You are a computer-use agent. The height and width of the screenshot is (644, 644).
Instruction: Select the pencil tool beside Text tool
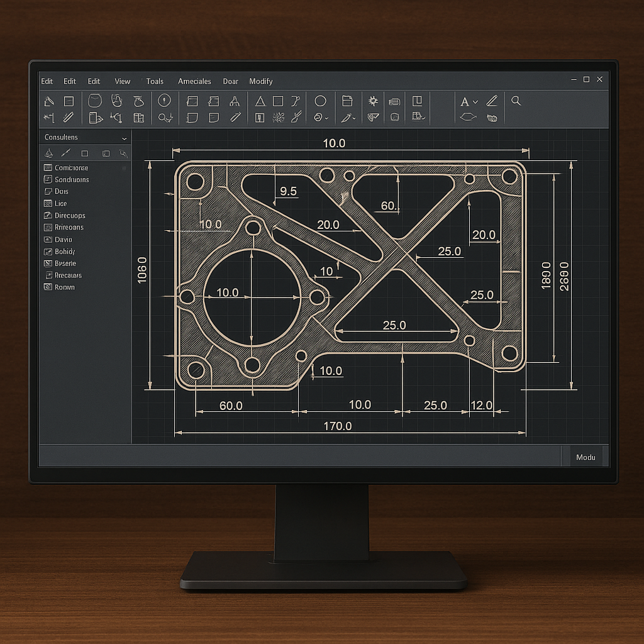pos(492,101)
